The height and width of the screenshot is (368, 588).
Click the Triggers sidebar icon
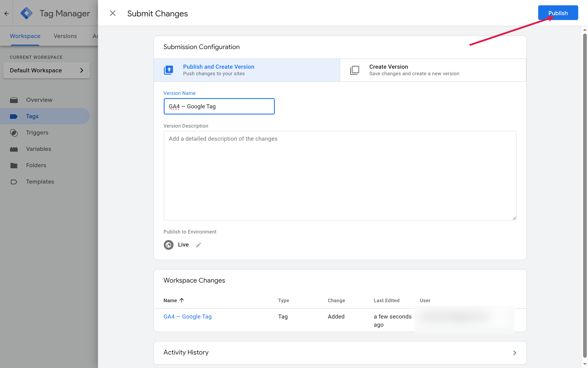click(x=14, y=133)
